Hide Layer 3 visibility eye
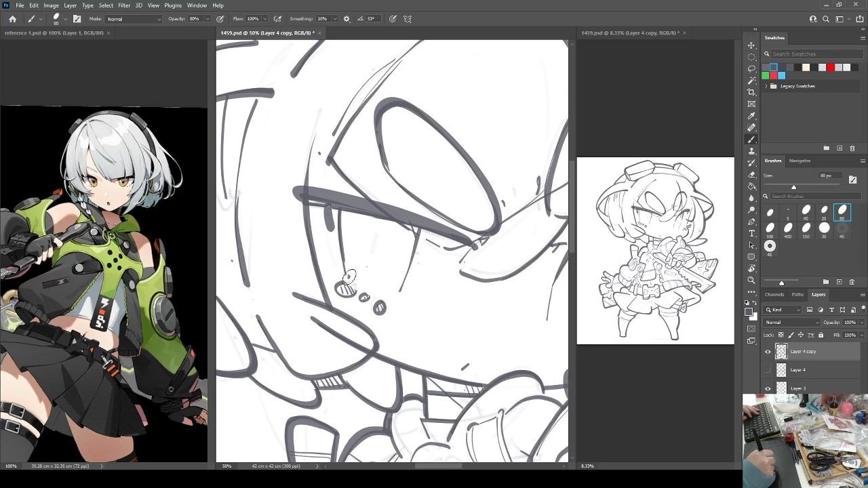Screen dimensions: 868x488 pos(768,388)
